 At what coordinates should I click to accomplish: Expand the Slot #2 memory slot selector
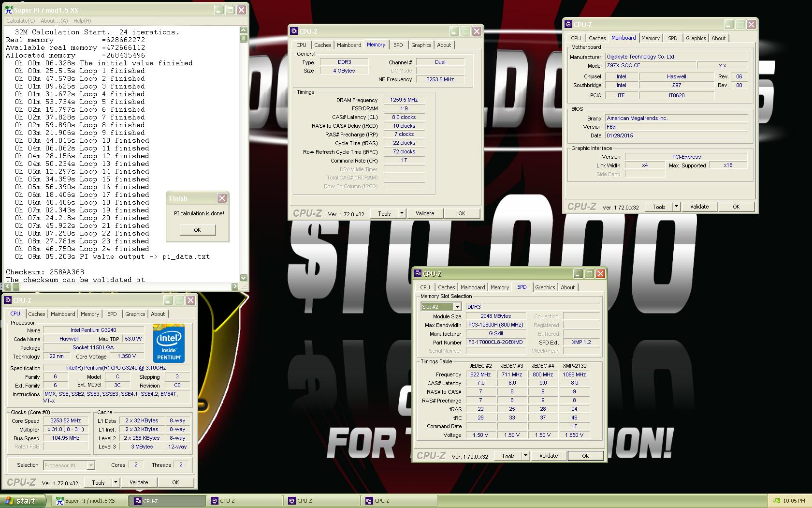click(x=457, y=307)
